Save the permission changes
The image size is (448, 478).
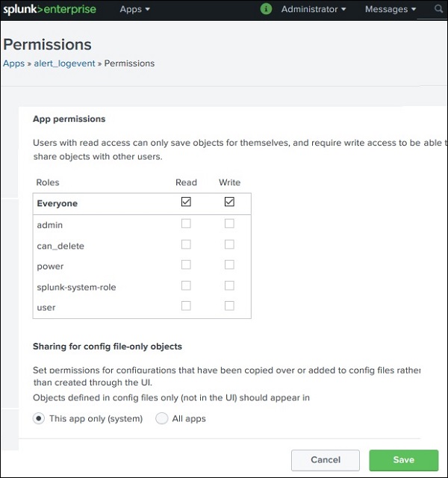pos(403,460)
